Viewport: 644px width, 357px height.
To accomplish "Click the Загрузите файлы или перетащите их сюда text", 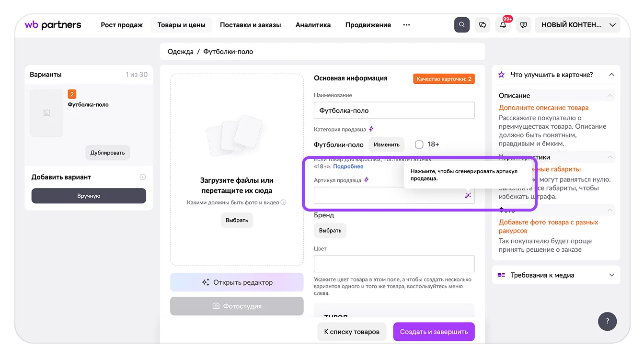I will [237, 185].
